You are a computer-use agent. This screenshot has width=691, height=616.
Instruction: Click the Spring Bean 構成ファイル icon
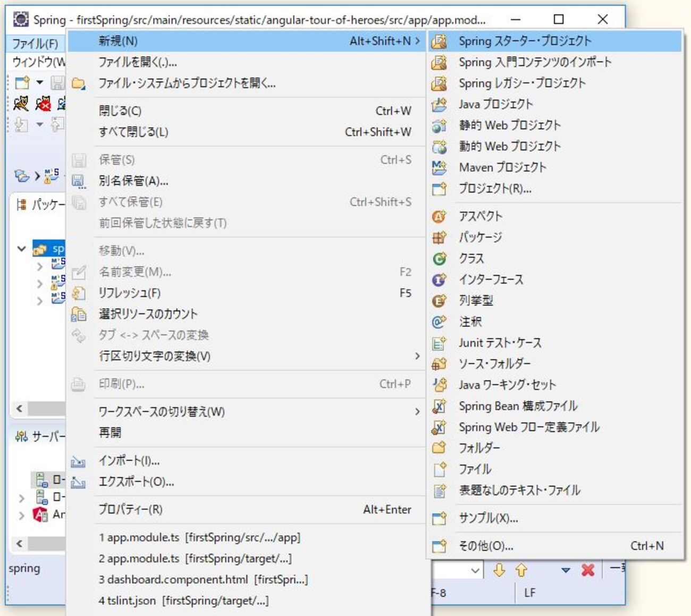point(439,407)
